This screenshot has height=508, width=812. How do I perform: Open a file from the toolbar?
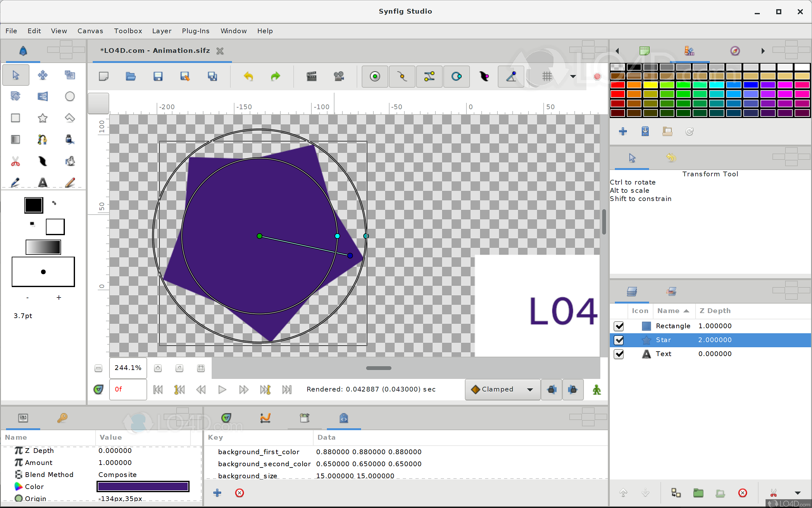(x=131, y=77)
